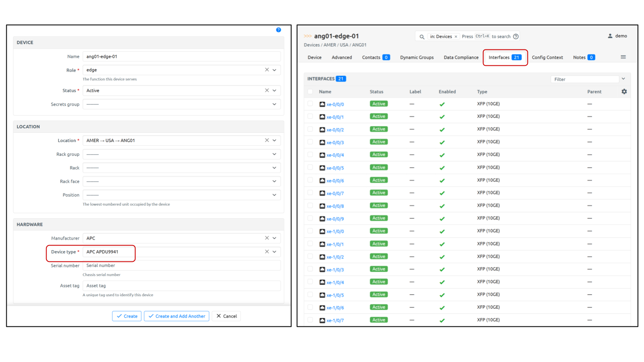The height and width of the screenshot is (362, 644).
Task: Clear the Location field selection
Action: point(267,140)
